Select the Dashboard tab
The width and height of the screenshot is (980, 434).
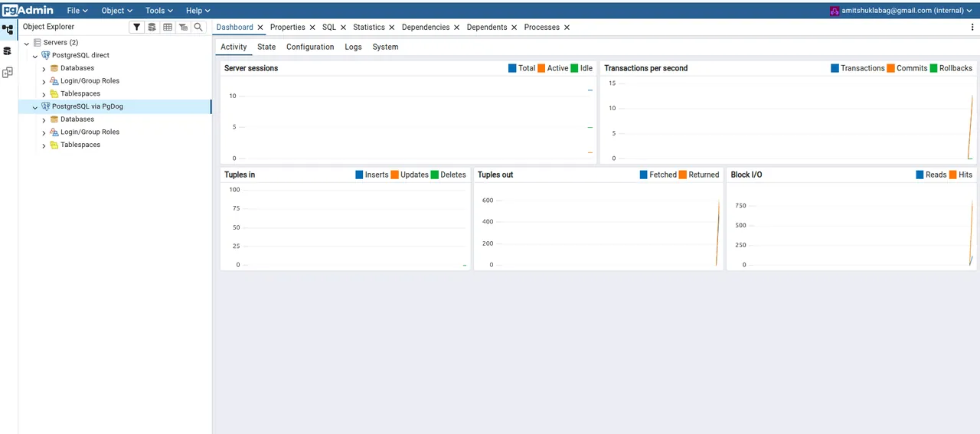click(235, 27)
